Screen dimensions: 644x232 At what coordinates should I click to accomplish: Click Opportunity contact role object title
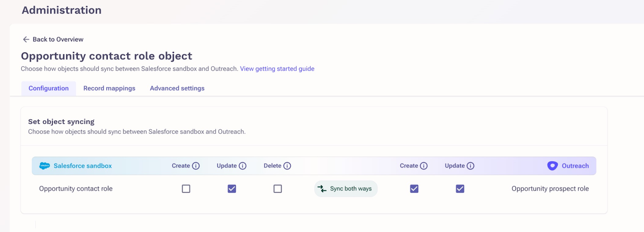[x=107, y=56]
